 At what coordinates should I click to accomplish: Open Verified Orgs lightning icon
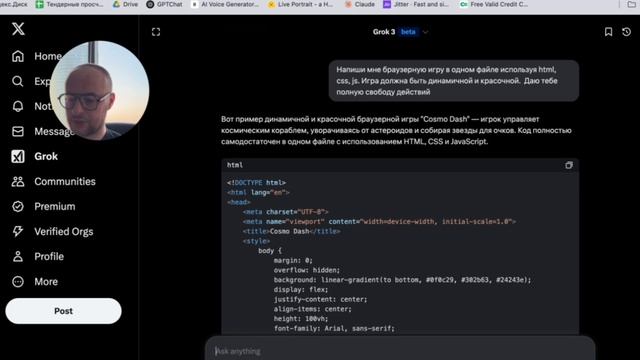click(x=18, y=231)
